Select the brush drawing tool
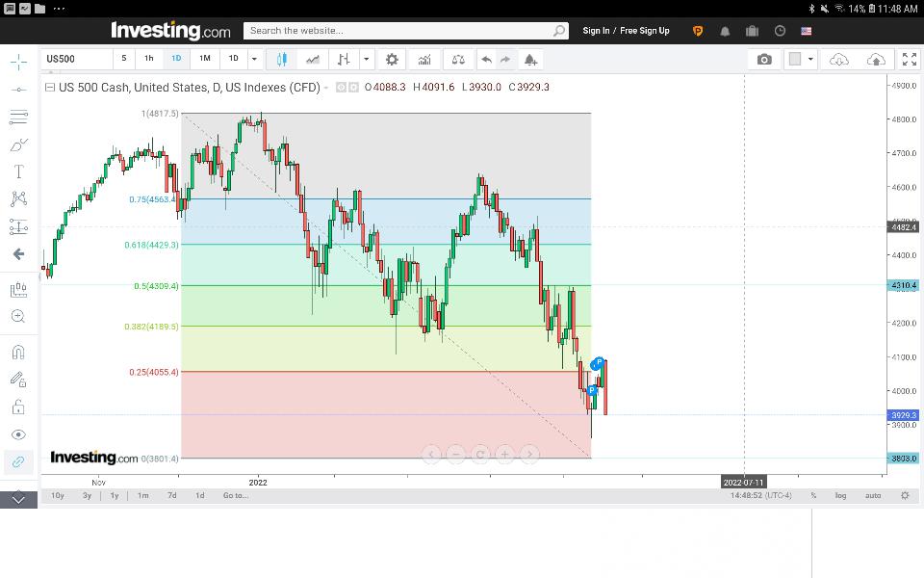Image resolution: width=924 pixels, height=578 pixels. pos(18,144)
